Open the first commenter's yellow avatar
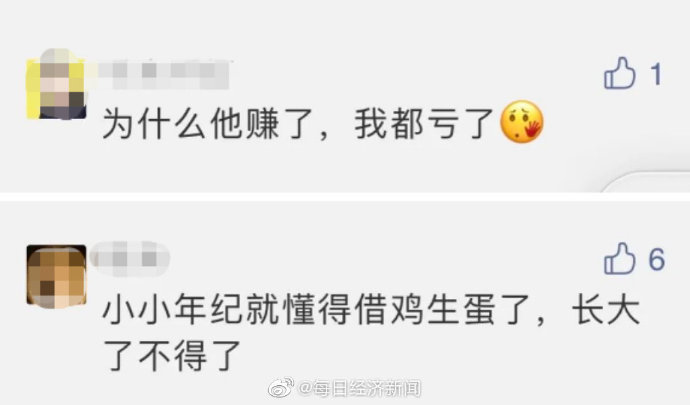The width and height of the screenshot is (690, 405). coord(56,84)
